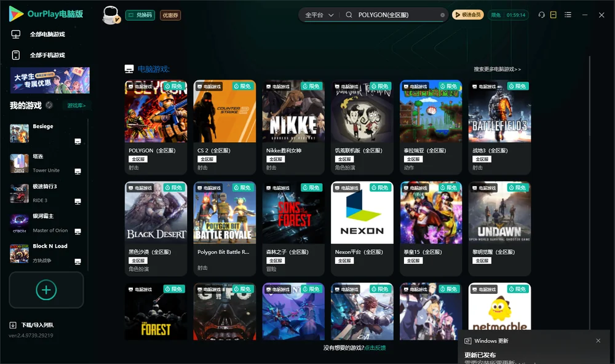The width and height of the screenshot is (615, 364).
Task: Expand the 全平台 platform dropdown
Action: (319, 15)
